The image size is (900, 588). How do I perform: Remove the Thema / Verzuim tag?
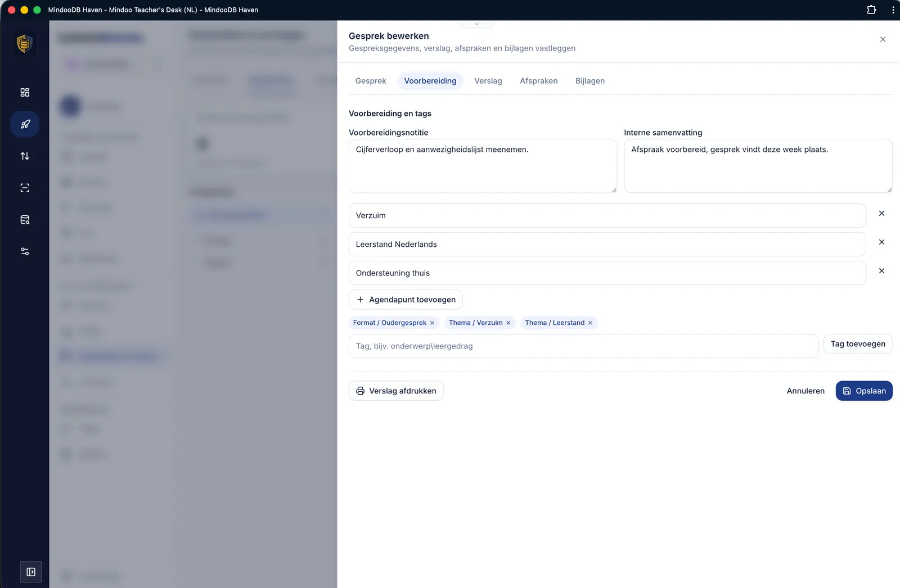[x=508, y=323]
